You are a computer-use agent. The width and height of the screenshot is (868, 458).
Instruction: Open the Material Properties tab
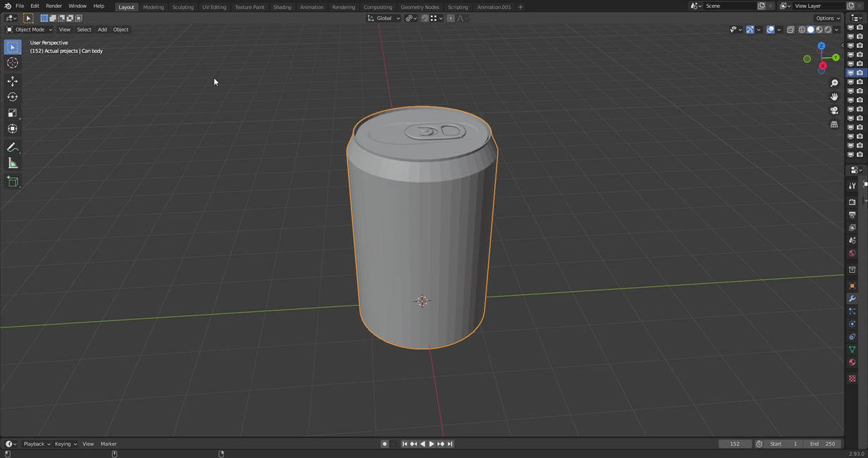point(851,361)
